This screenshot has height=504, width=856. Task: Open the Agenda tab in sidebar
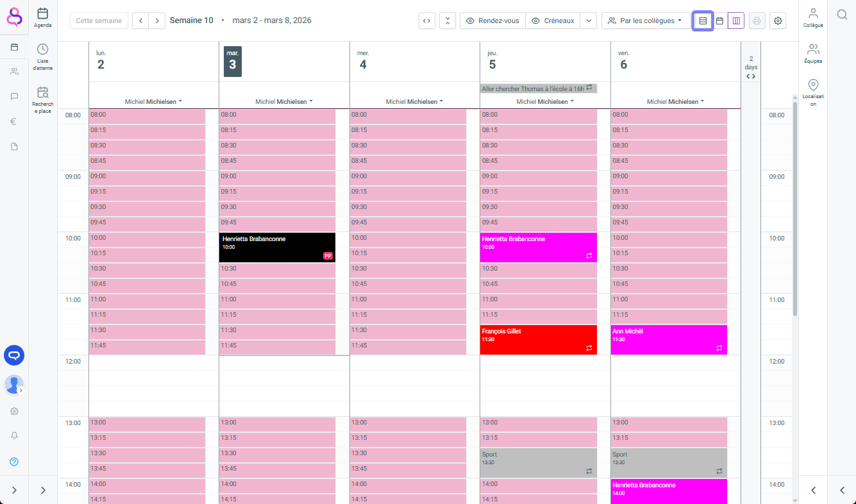click(43, 17)
